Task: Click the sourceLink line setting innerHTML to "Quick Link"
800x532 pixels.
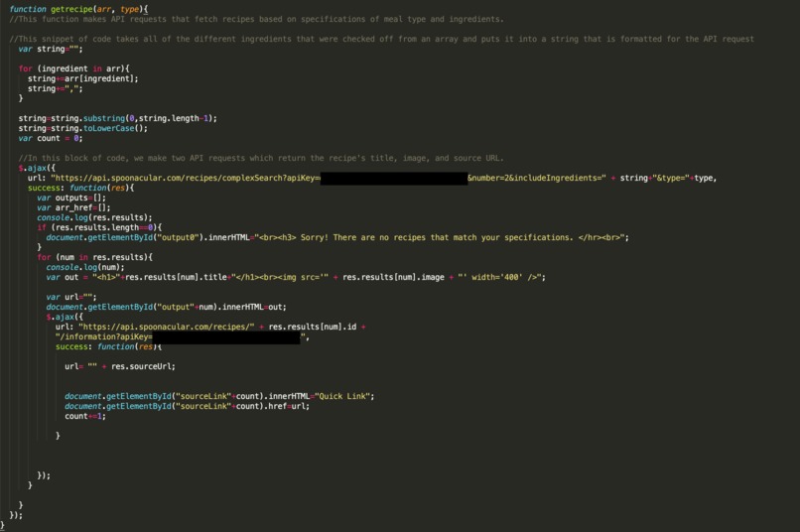Action: 219,396
